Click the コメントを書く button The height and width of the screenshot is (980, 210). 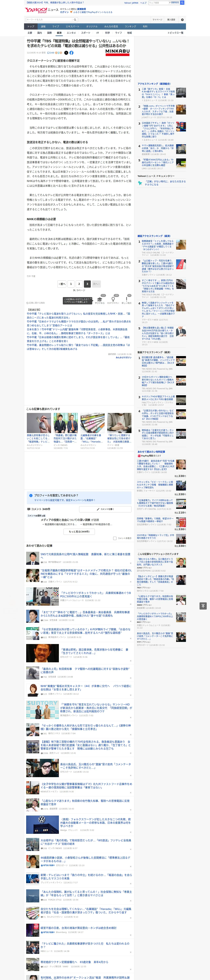105,509
